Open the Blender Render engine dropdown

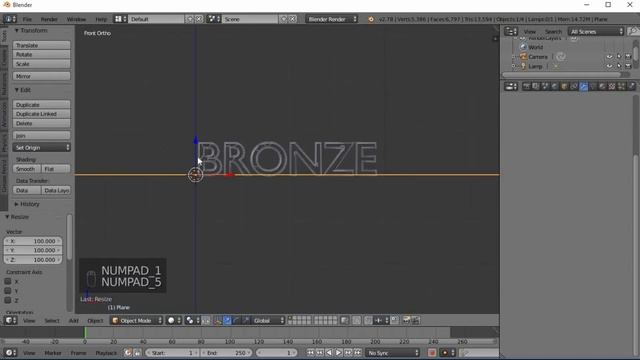[332, 19]
